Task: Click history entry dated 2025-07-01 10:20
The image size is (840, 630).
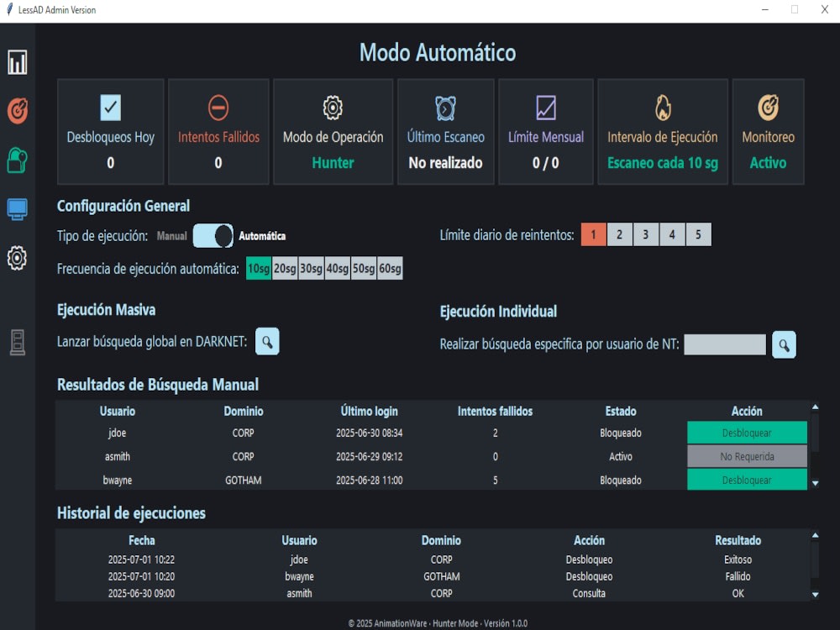Action: tap(141, 576)
